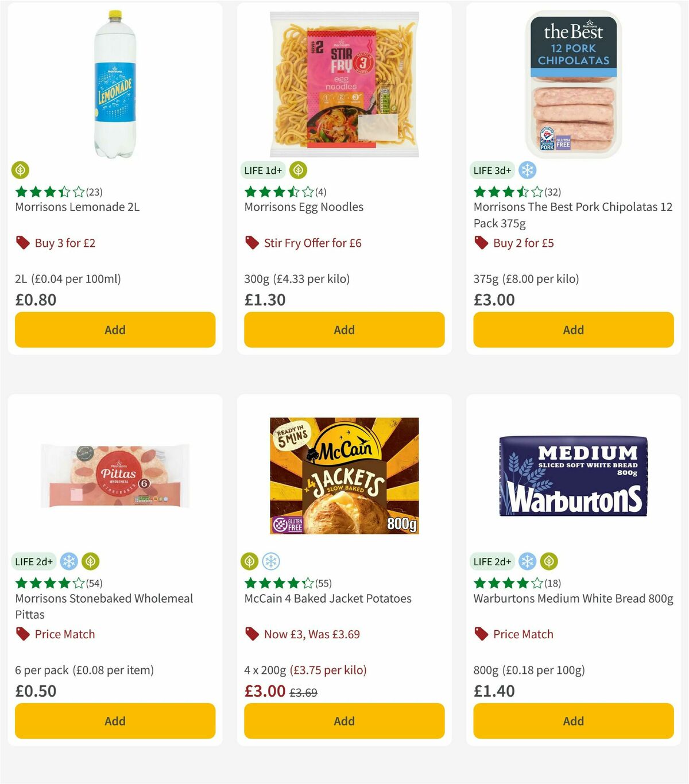Click the snowflake icon on Pork Chipolatas
Screen dimensions: 689x784
[x=526, y=170]
